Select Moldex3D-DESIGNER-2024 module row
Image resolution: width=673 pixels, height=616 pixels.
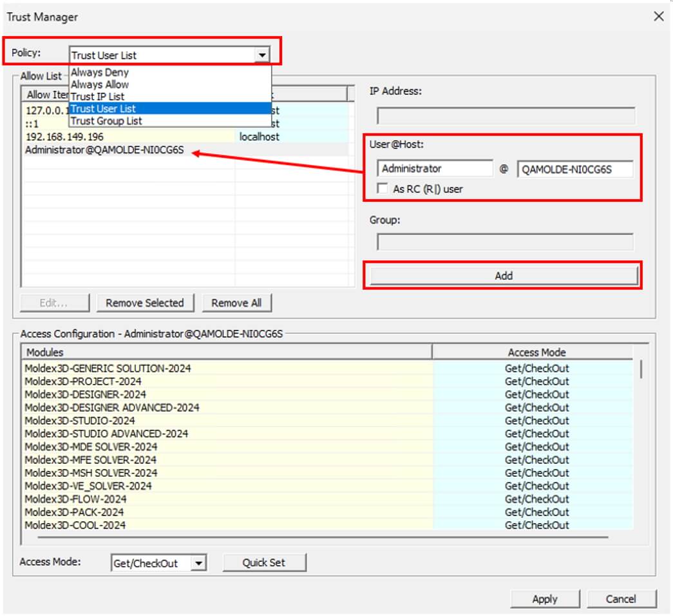coord(328,394)
